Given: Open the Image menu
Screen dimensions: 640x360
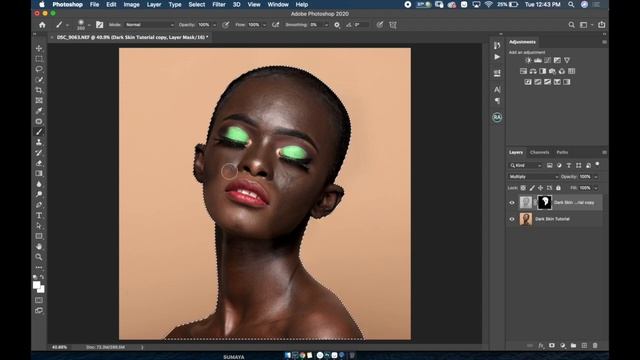Looking at the screenshot, I should coord(131,4).
